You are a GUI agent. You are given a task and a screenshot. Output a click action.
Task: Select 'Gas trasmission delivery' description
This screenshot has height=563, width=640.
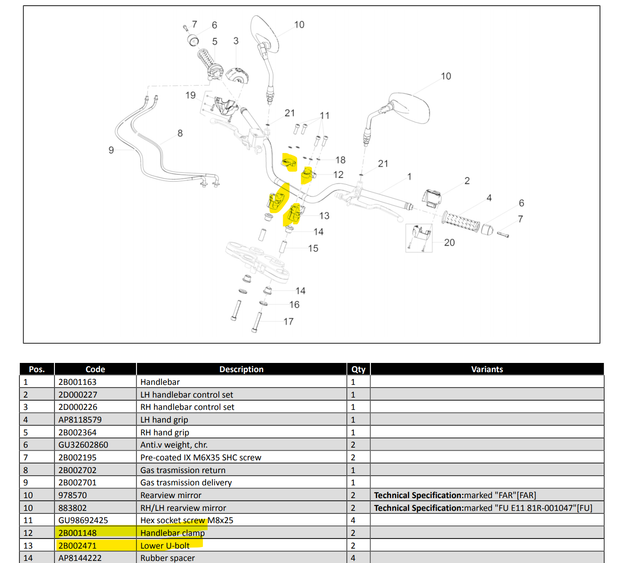(186, 483)
